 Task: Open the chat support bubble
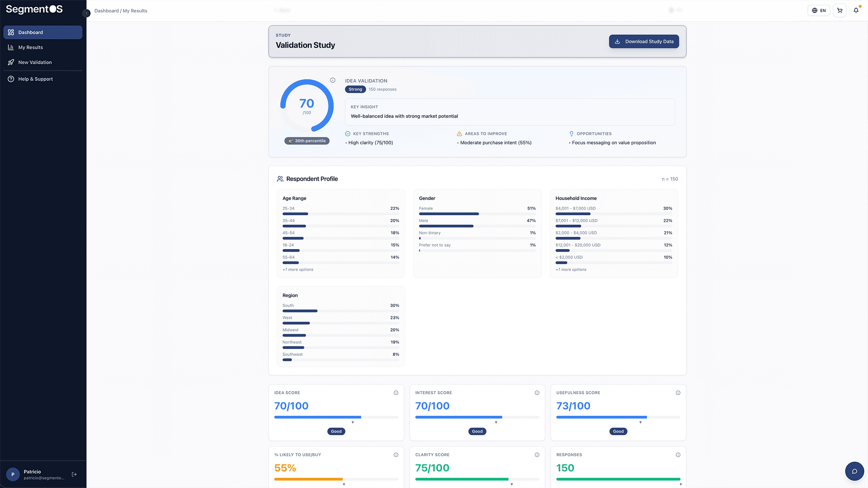(854, 471)
